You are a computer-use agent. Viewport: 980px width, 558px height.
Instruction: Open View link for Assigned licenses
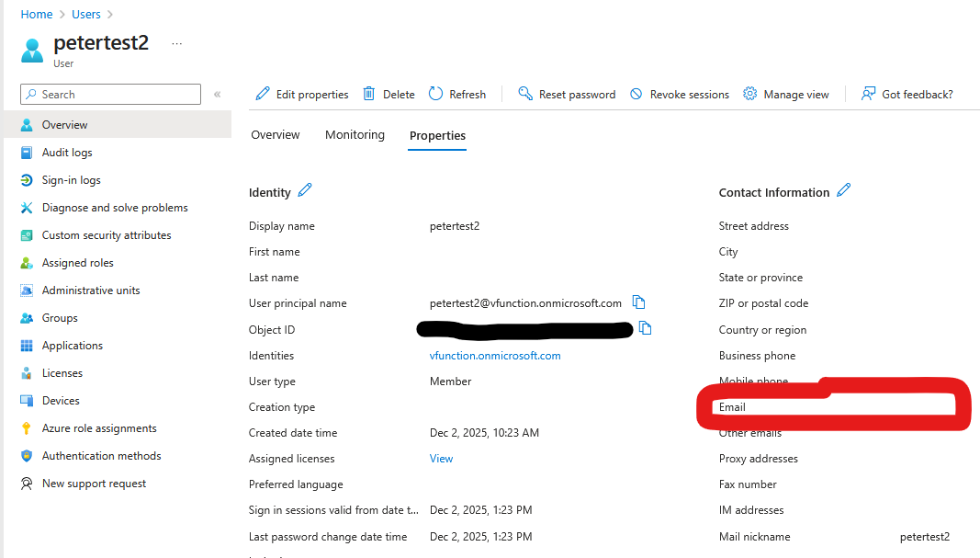click(441, 458)
